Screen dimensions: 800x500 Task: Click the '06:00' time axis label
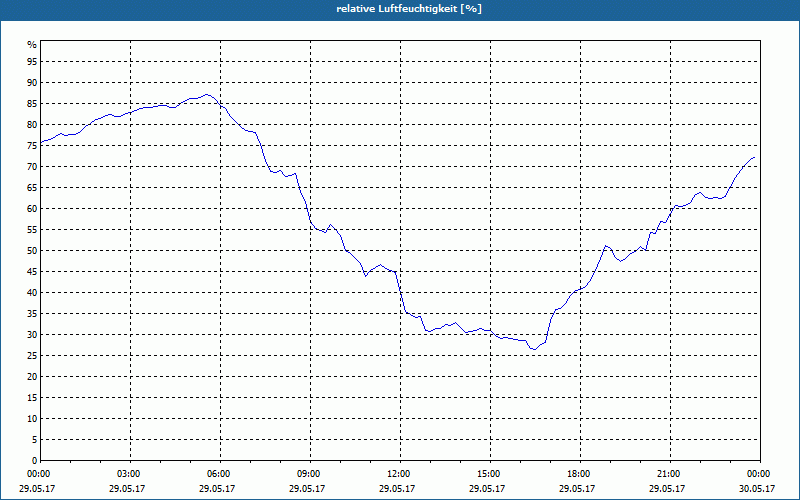pos(219,474)
